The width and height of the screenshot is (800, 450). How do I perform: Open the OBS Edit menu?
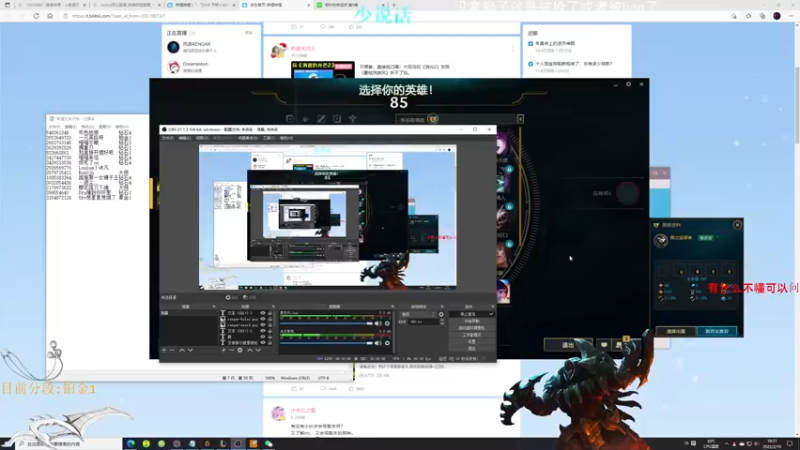[184, 138]
